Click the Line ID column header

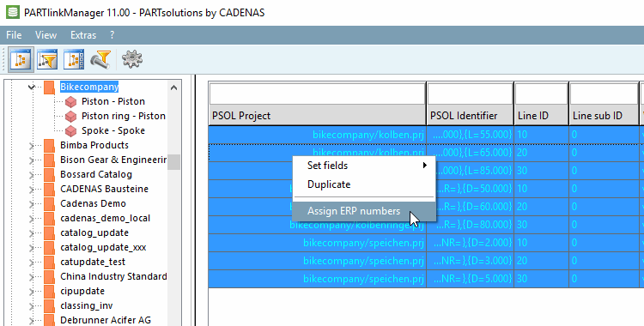(x=541, y=116)
